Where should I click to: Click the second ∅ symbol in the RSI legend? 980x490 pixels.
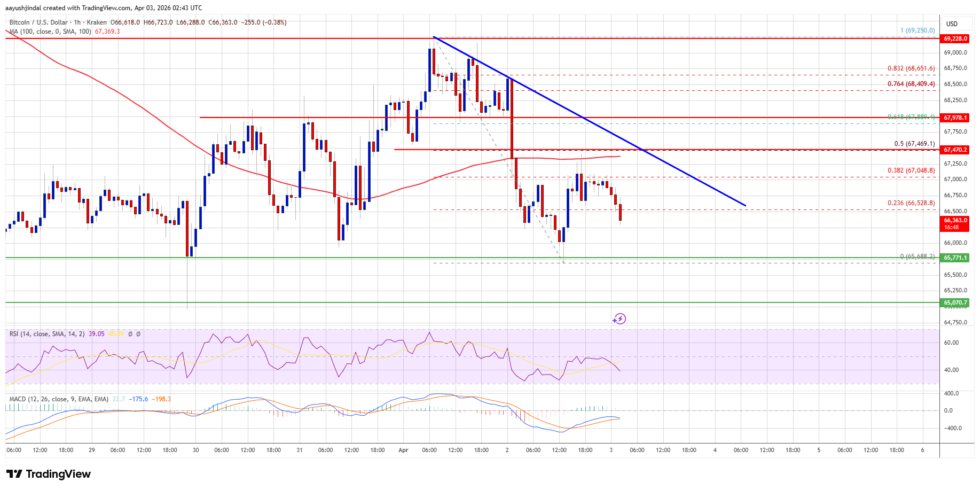[138, 334]
